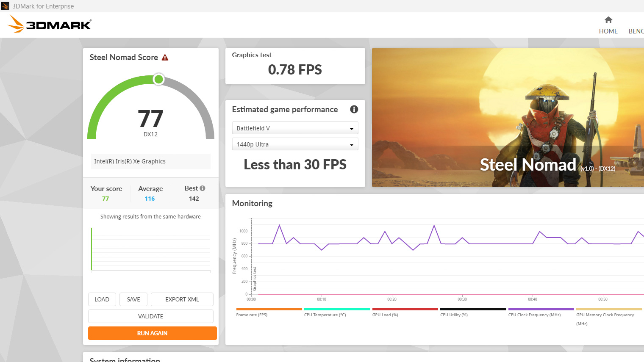This screenshot has height=362, width=644.
Task: Click the Steel Nomad benchmark banner image
Action: coord(508,117)
